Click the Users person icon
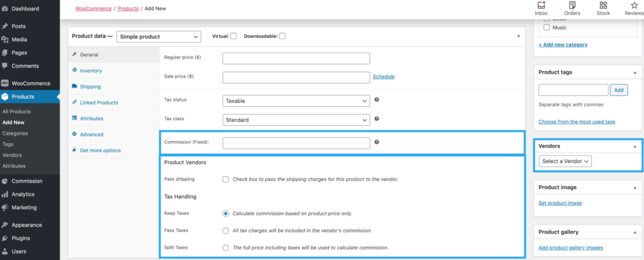Image resolution: width=644 pixels, height=260 pixels. coord(5,251)
